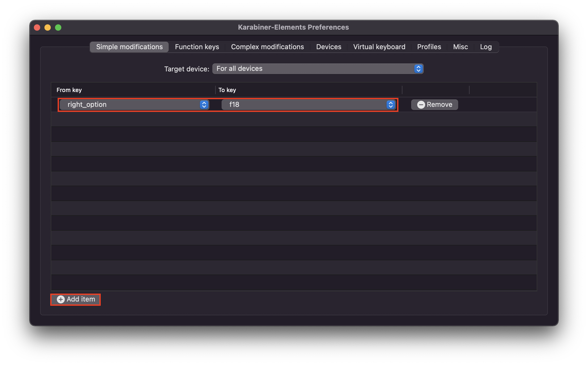Click the Target device blue chevron arrows
Screen dimensions: 588x365
[418, 69]
